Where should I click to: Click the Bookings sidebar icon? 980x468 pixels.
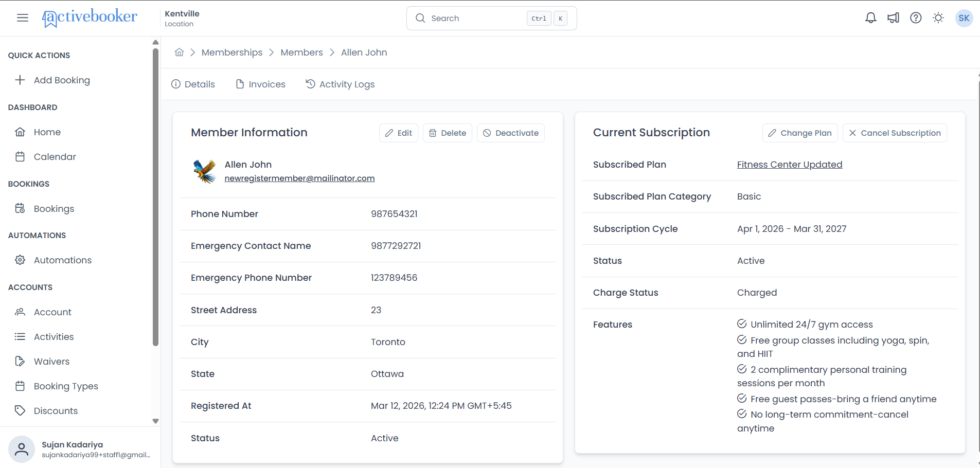pos(20,209)
